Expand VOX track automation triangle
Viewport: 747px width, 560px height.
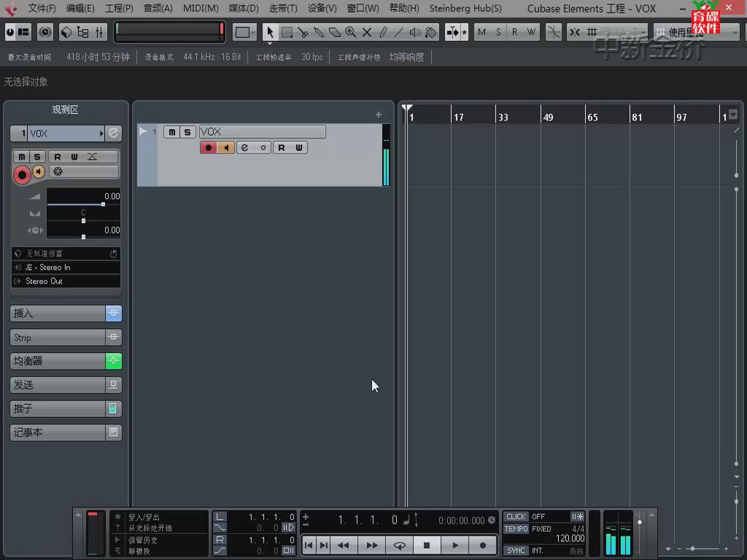[x=142, y=131]
